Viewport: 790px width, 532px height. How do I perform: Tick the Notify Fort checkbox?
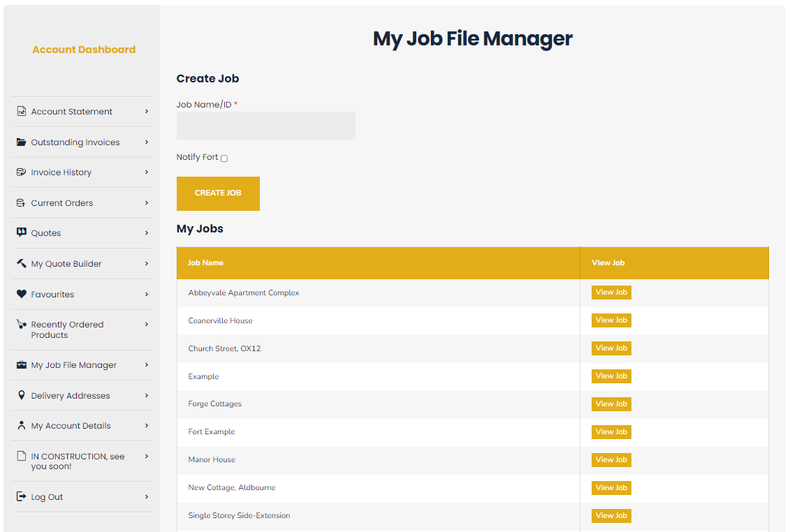[224, 158]
